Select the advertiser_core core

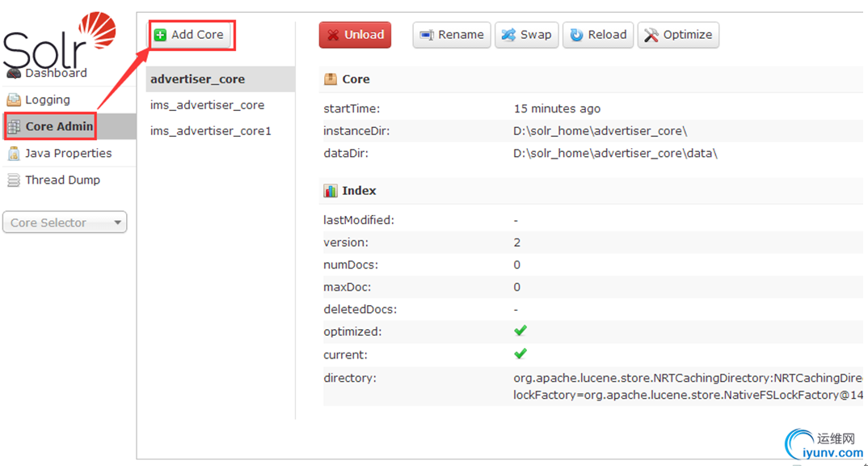(221, 79)
